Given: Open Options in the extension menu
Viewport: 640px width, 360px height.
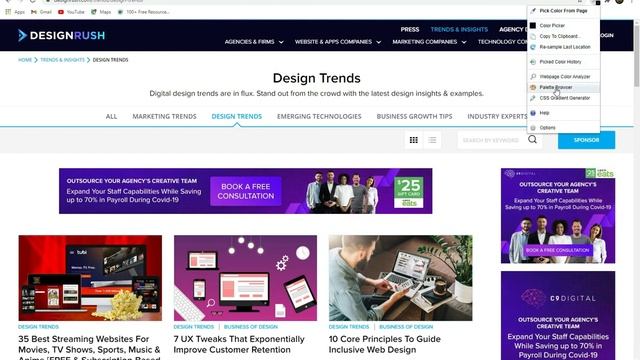Looking at the screenshot, I should coord(547,128).
